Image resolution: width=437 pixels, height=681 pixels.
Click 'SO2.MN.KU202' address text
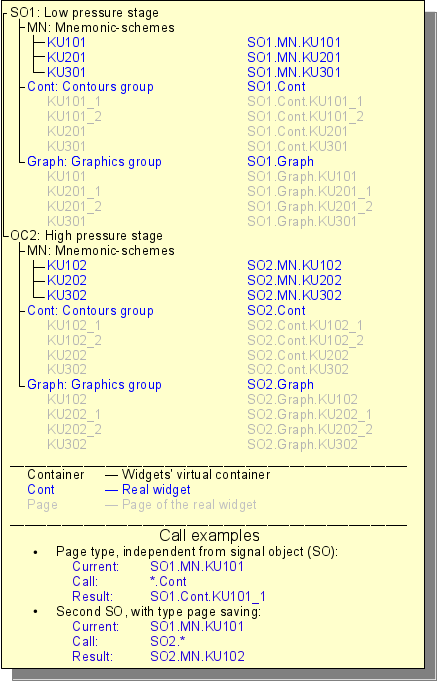coord(295,280)
